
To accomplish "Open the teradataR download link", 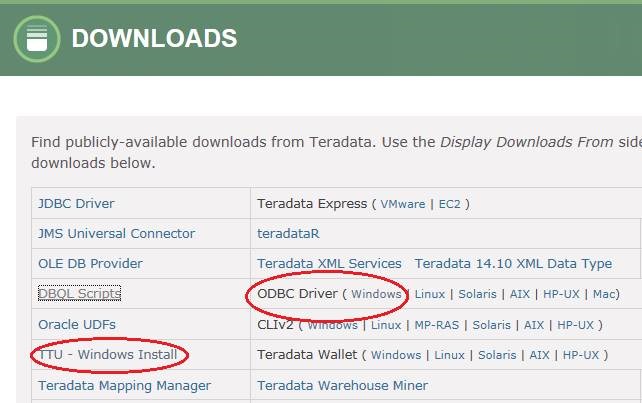I will point(288,233).
